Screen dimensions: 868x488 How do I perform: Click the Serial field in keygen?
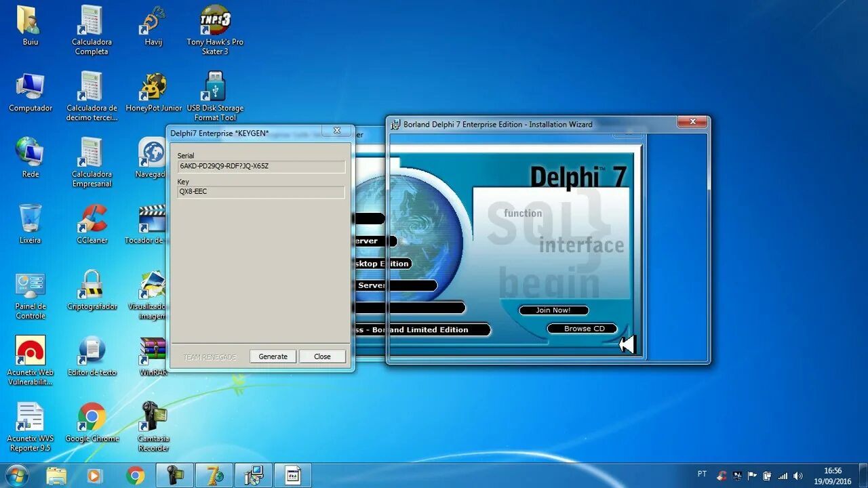pos(260,166)
